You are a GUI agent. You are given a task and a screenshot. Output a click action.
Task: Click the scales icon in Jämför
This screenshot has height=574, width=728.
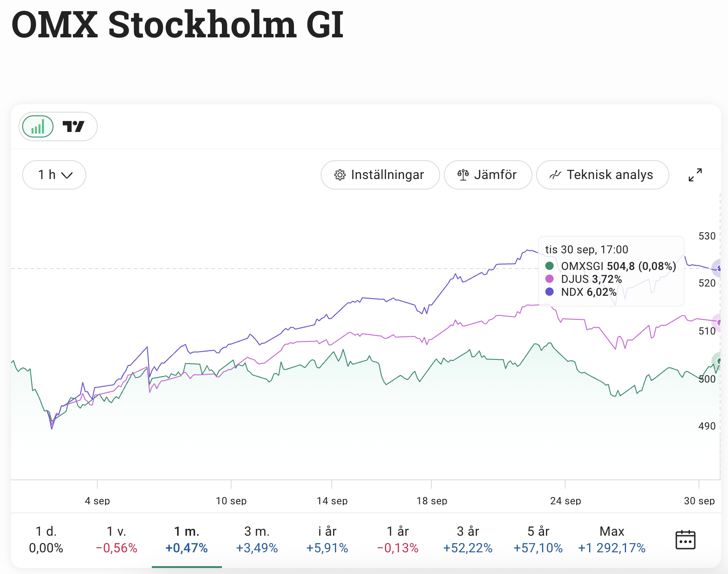click(463, 175)
